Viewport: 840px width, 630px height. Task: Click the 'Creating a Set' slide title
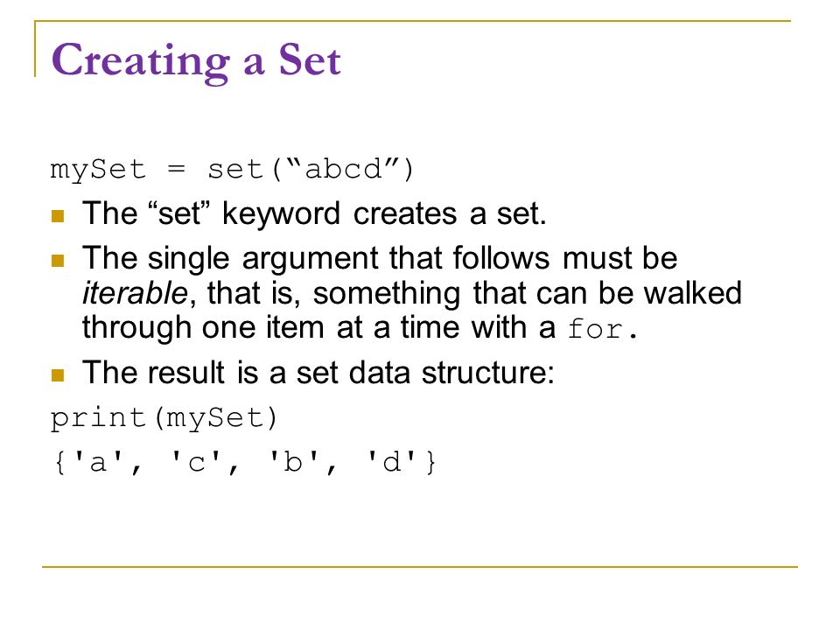click(x=196, y=61)
